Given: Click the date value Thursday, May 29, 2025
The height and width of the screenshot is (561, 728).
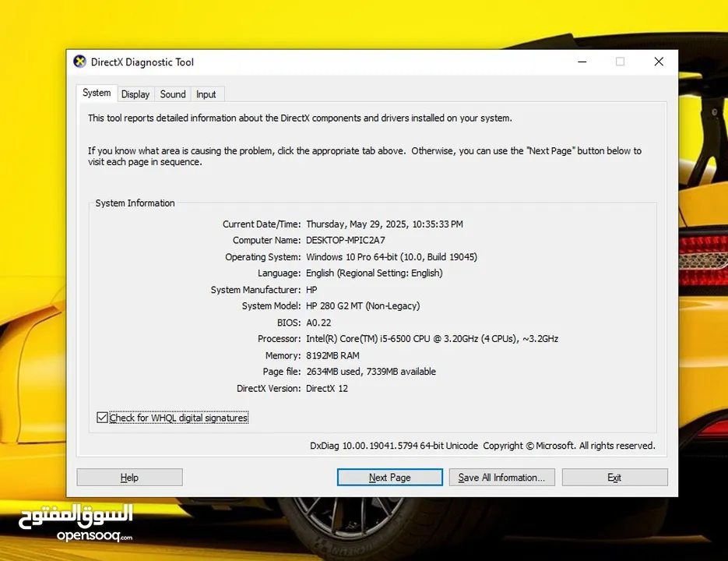Looking at the screenshot, I should click(385, 224).
